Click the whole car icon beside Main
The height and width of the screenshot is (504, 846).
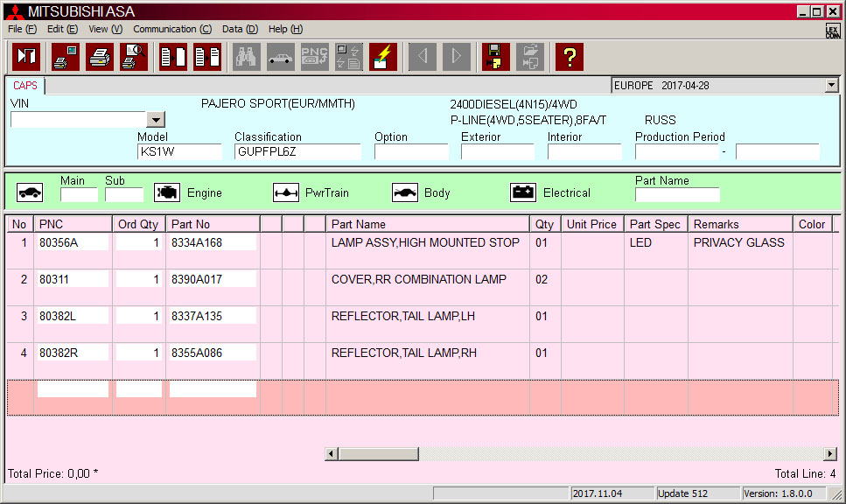[x=30, y=192]
